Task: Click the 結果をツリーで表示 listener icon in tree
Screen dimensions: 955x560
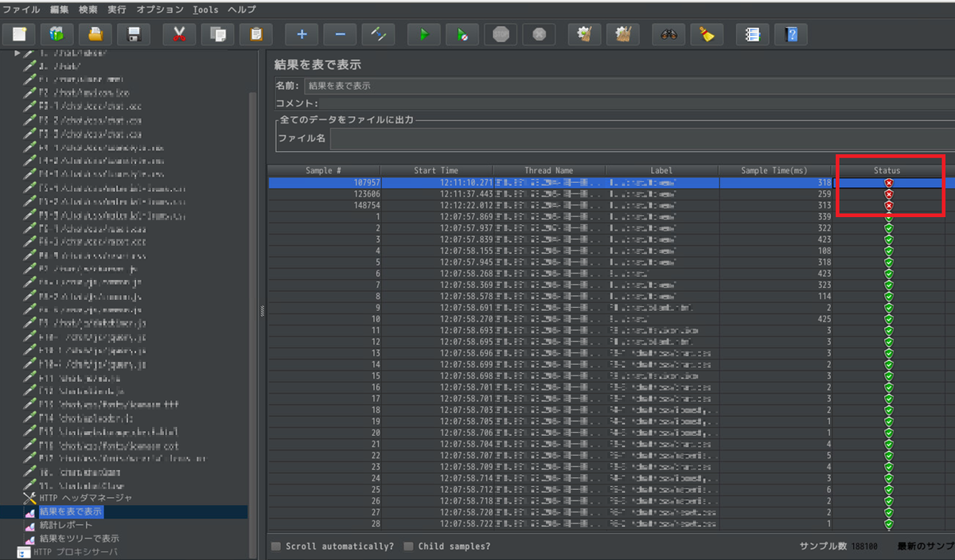Action: tap(30, 539)
